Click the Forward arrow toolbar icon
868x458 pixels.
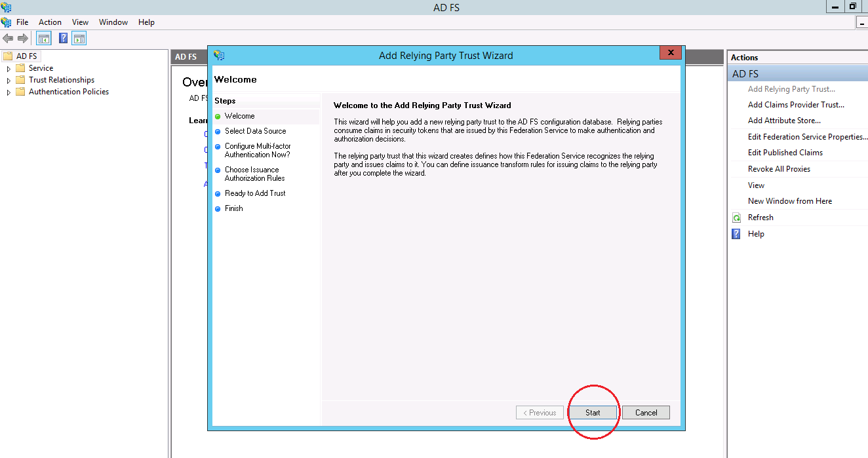tap(23, 39)
